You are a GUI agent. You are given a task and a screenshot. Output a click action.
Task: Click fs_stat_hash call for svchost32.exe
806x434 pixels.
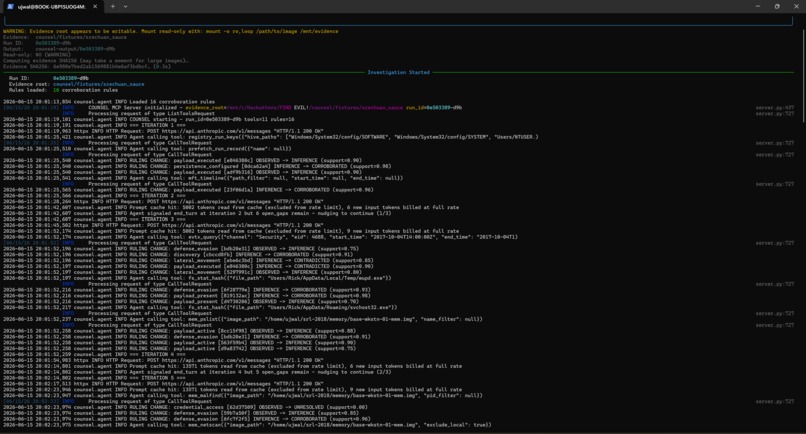[200, 308]
